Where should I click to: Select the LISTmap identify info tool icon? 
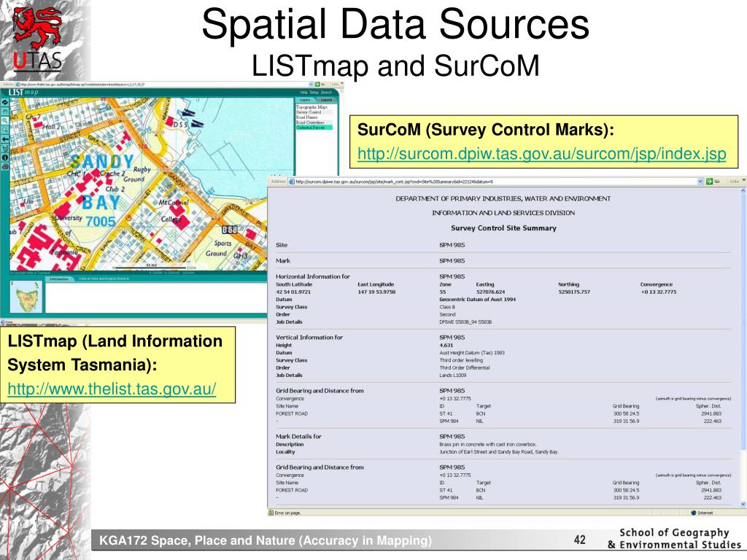[5, 157]
